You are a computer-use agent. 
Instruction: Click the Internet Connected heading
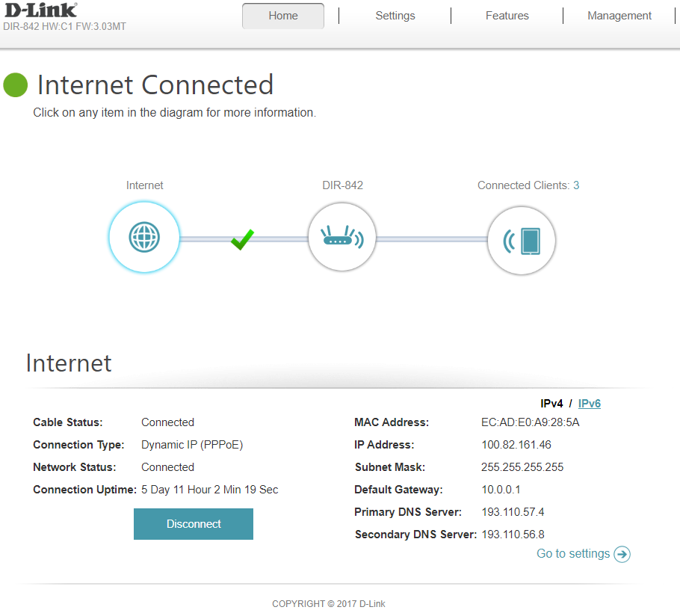(x=155, y=84)
